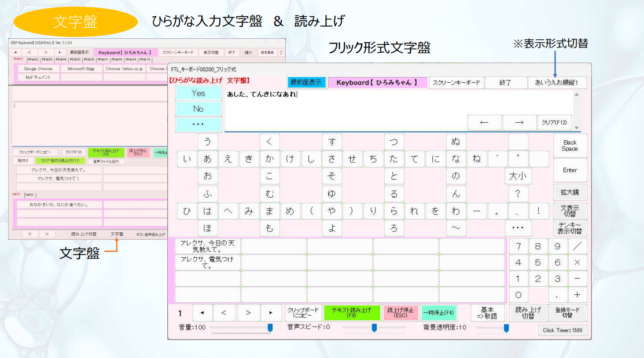Click the blue Yes response button
This screenshot has height=358, width=644.
tap(198, 93)
